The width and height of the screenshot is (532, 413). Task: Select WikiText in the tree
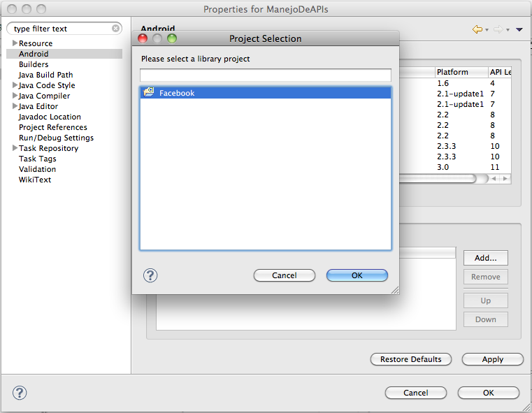(35, 180)
